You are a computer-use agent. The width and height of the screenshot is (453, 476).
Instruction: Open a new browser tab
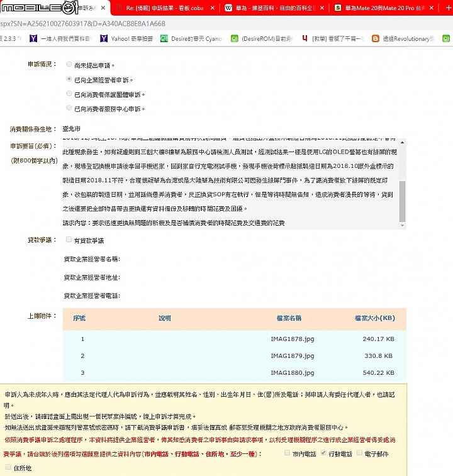click(x=449, y=8)
